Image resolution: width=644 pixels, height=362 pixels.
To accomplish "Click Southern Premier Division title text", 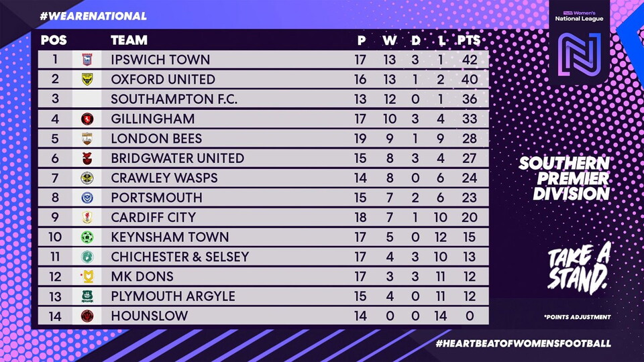I will click(x=565, y=178).
